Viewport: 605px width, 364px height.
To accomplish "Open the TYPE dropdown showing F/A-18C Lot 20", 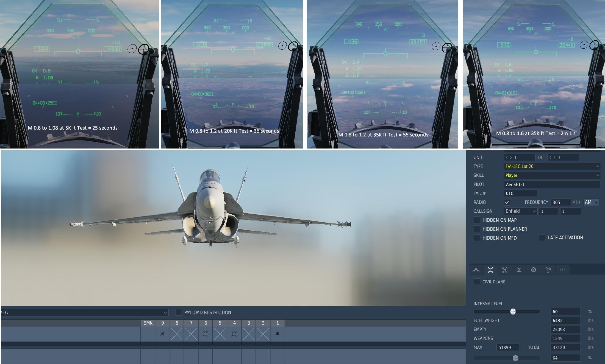I will point(552,166).
